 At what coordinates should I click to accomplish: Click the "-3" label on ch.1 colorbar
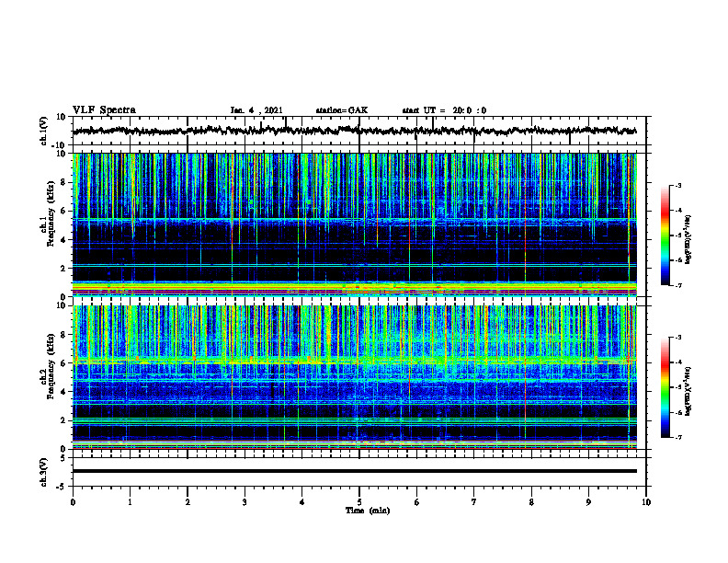(x=678, y=186)
